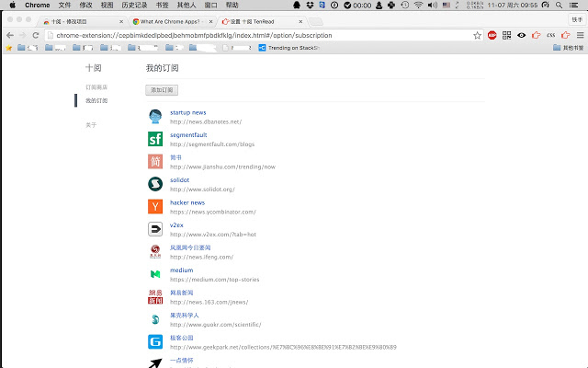This screenshot has width=588, height=368.
Task: Open the 书签 menu
Action: click(x=162, y=5)
